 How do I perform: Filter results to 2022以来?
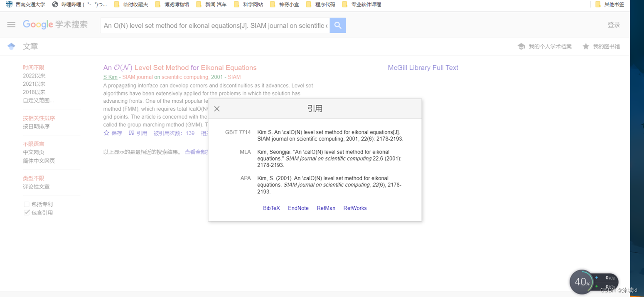point(34,76)
